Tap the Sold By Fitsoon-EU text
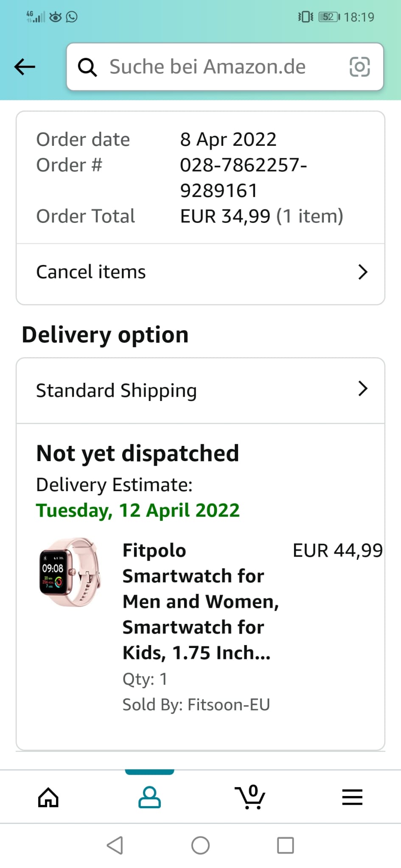The height and width of the screenshot is (868, 401). click(196, 705)
